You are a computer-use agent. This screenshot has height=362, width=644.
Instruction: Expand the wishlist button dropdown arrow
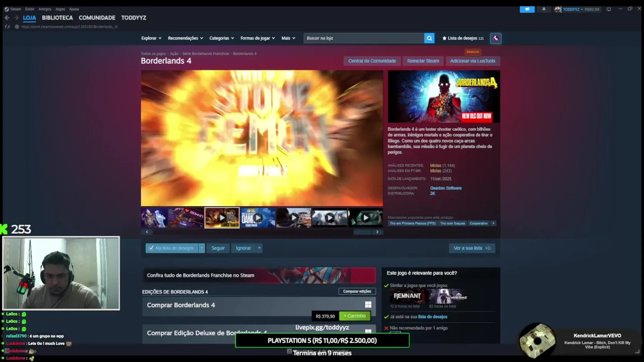202,248
